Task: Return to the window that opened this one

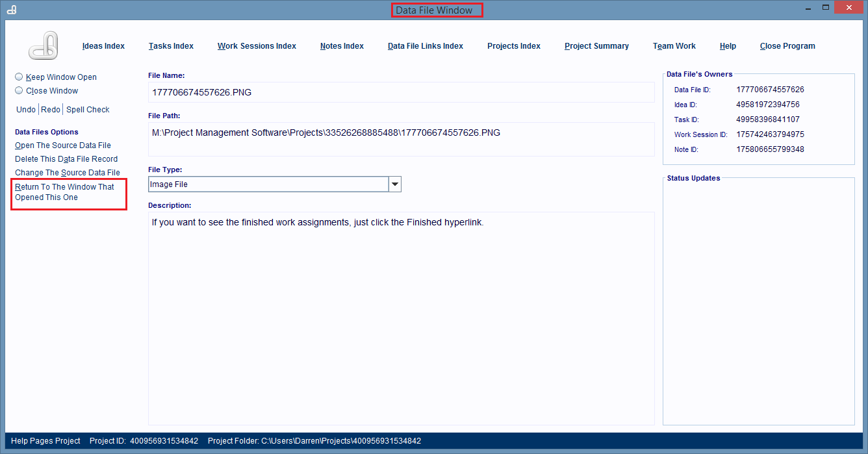Action: (x=64, y=192)
